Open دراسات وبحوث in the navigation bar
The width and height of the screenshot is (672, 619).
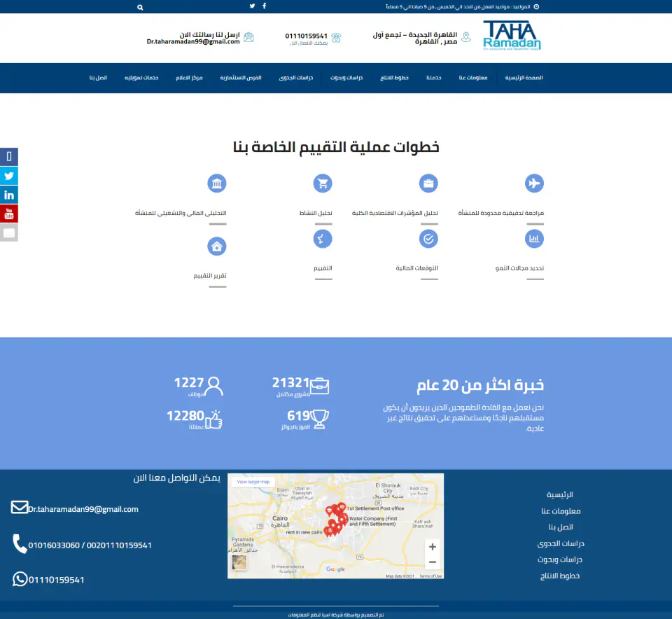coord(346,78)
